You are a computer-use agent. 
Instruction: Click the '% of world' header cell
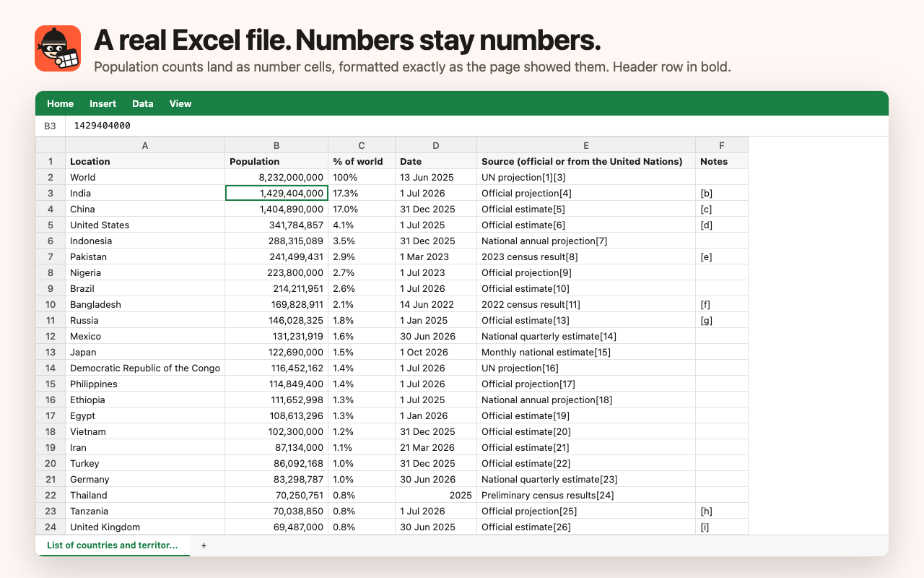362,161
